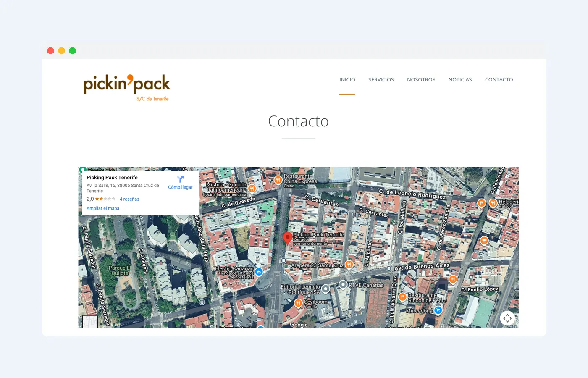Viewport: 588px width, 378px height.
Task: Open the Restaurante China Express marker
Action: [x=278, y=180]
